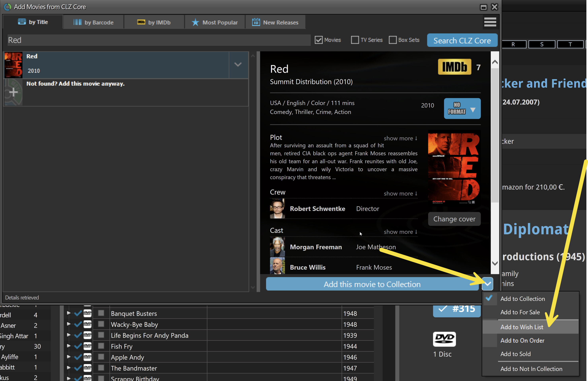
Task: Enable the TV Series checkbox
Action: coord(355,40)
